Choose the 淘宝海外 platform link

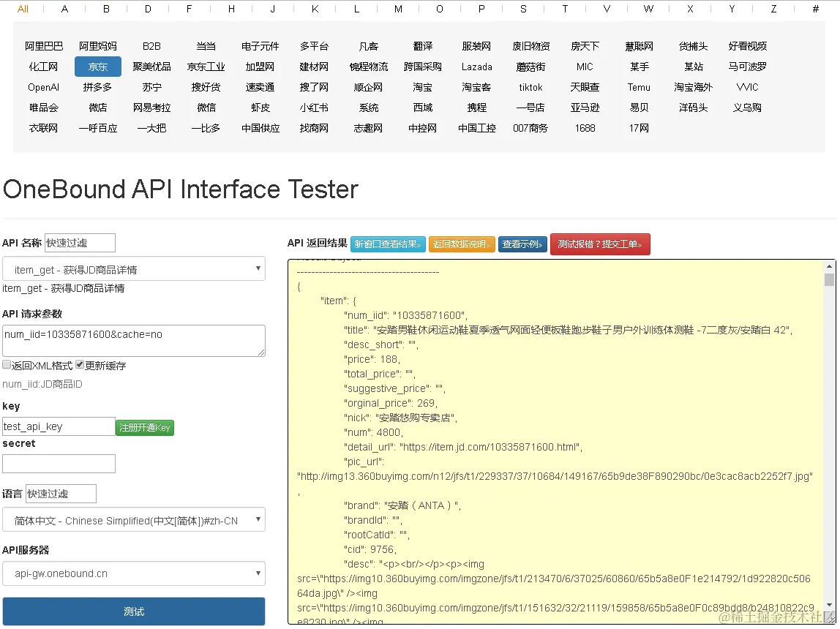click(x=693, y=87)
